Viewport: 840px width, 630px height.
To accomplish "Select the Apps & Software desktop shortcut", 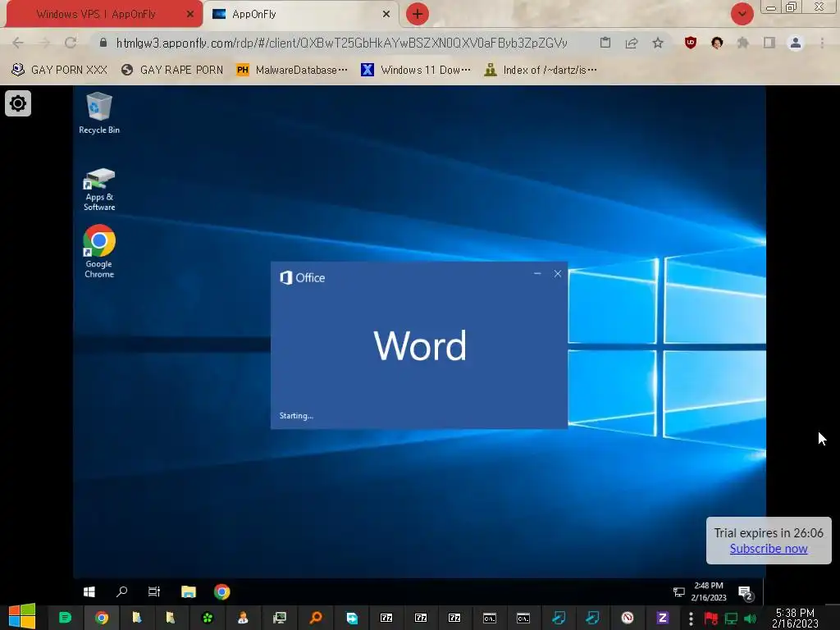I will tap(99, 189).
